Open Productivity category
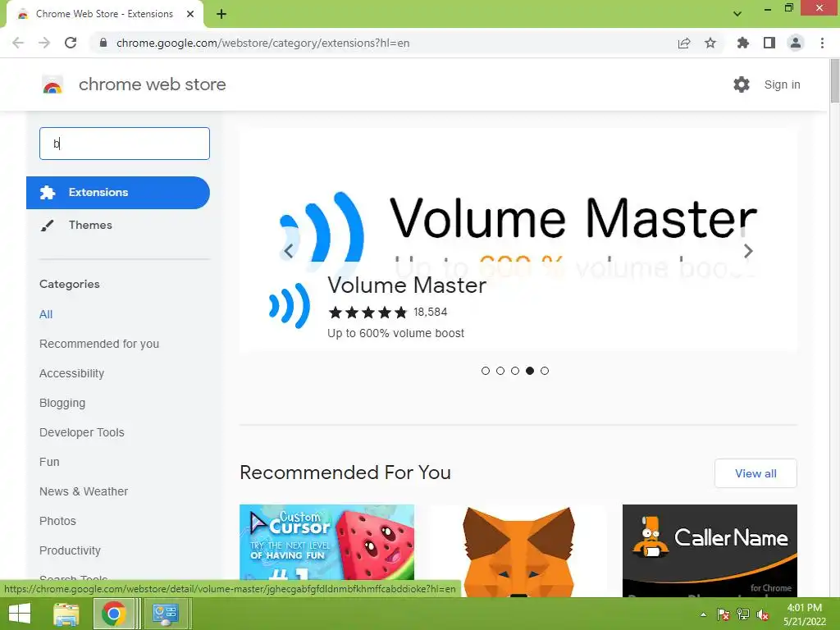Image resolution: width=840 pixels, height=630 pixels. click(71, 550)
